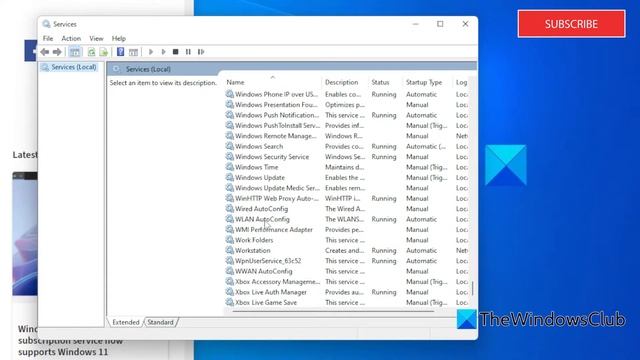This screenshot has width=640, height=360.
Task: Open the Help menu
Action: point(119,38)
